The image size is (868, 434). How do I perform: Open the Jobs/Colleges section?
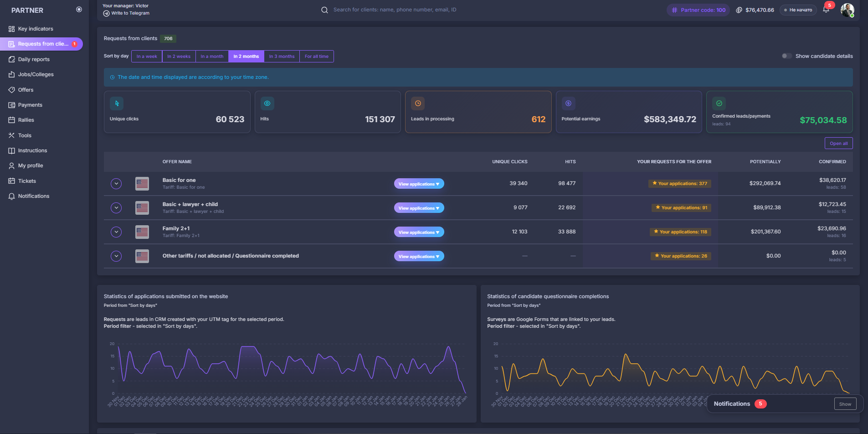(x=36, y=74)
